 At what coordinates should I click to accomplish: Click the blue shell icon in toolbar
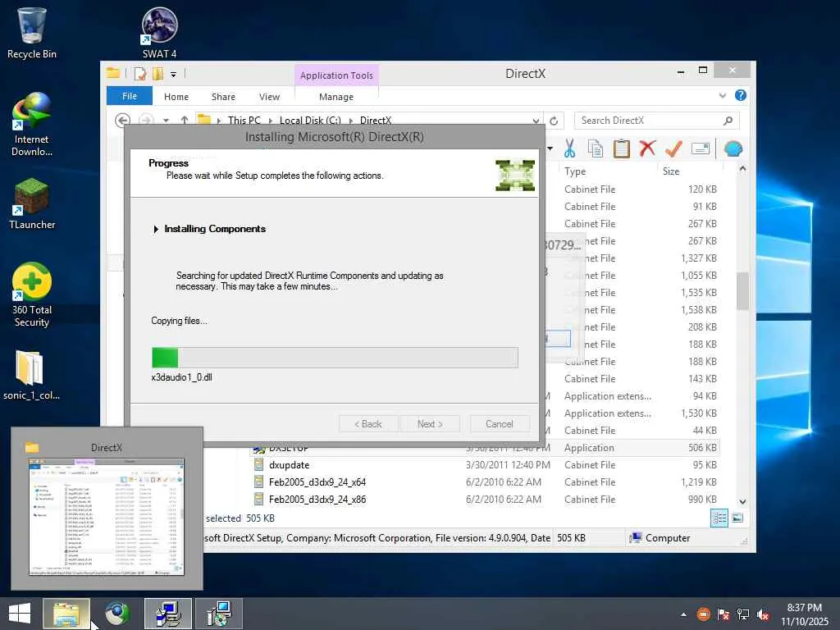tap(733, 148)
